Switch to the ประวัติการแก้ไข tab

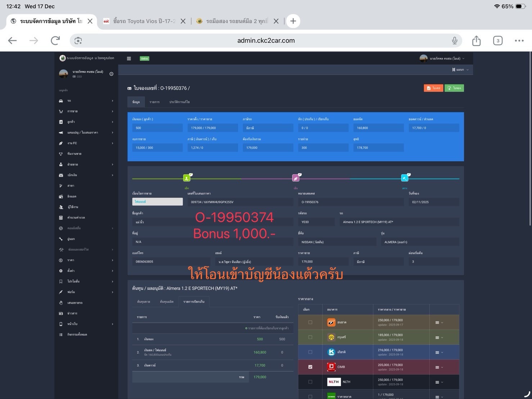tap(180, 102)
